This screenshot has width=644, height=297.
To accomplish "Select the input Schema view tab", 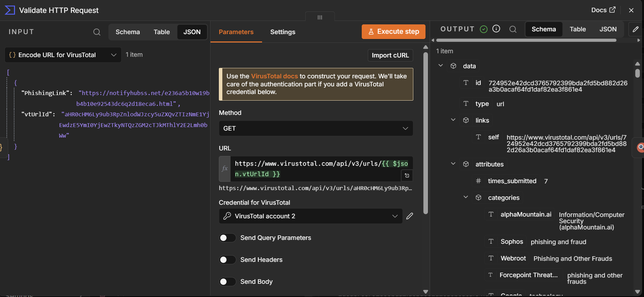I will 128,32.
